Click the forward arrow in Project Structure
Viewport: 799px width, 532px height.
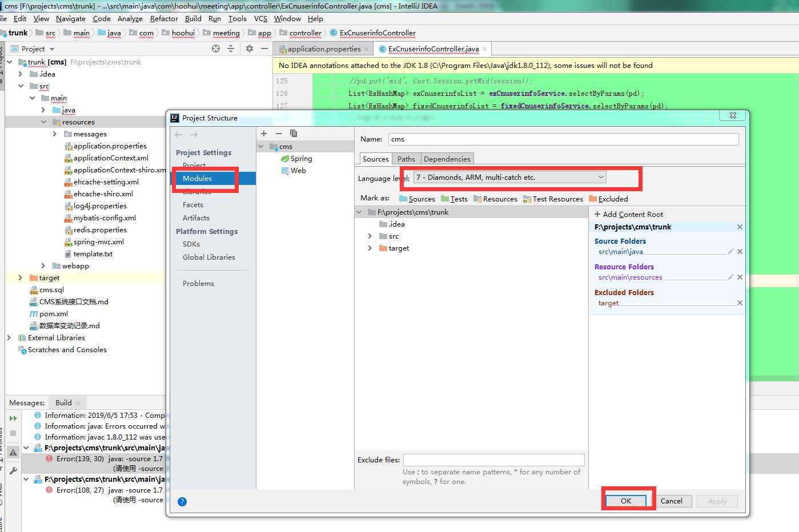[194, 135]
